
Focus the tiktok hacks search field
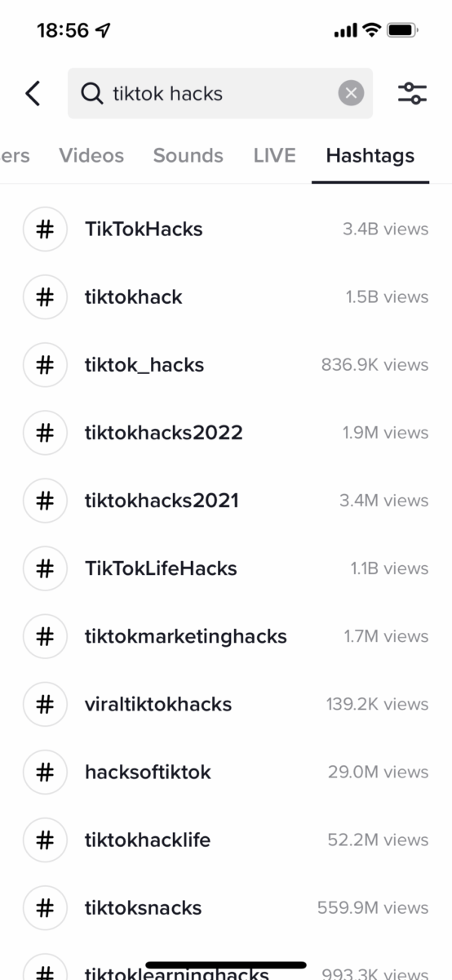click(x=220, y=93)
